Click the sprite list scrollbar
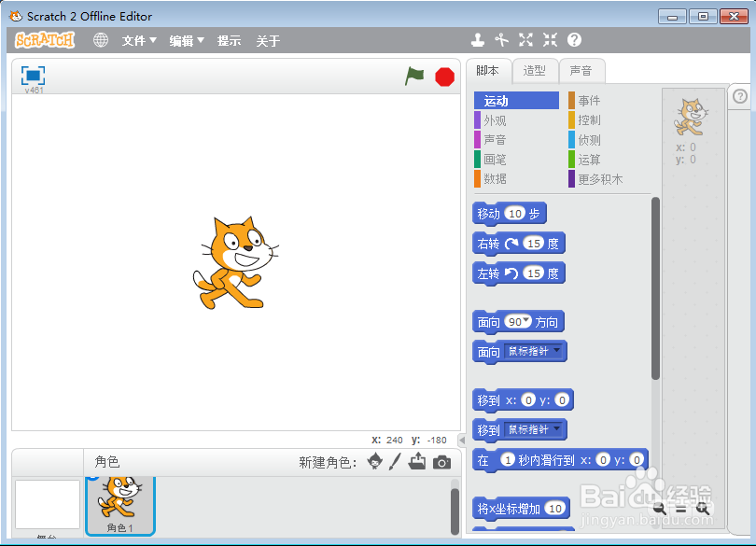This screenshot has height=546, width=756. pos(455,511)
